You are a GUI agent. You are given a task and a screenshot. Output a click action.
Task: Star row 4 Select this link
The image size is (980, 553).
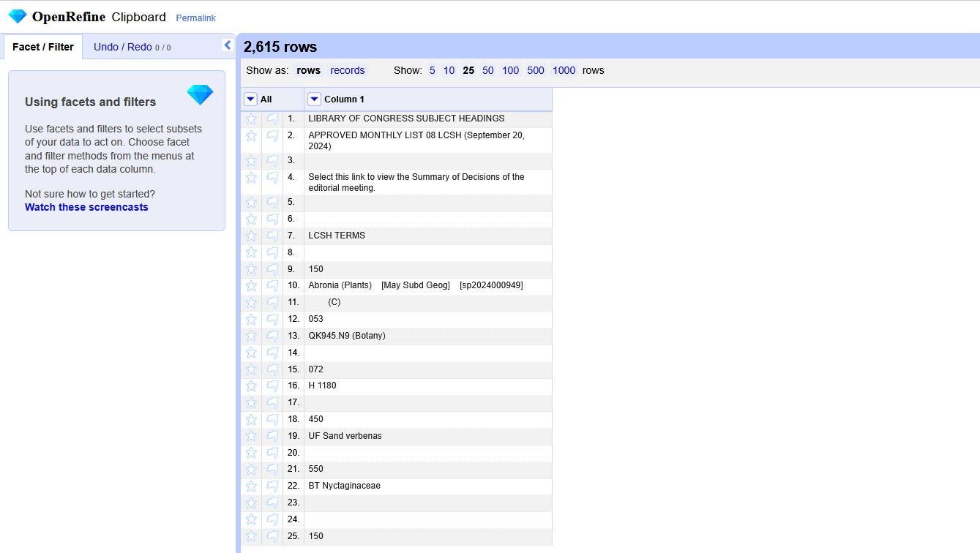click(251, 178)
